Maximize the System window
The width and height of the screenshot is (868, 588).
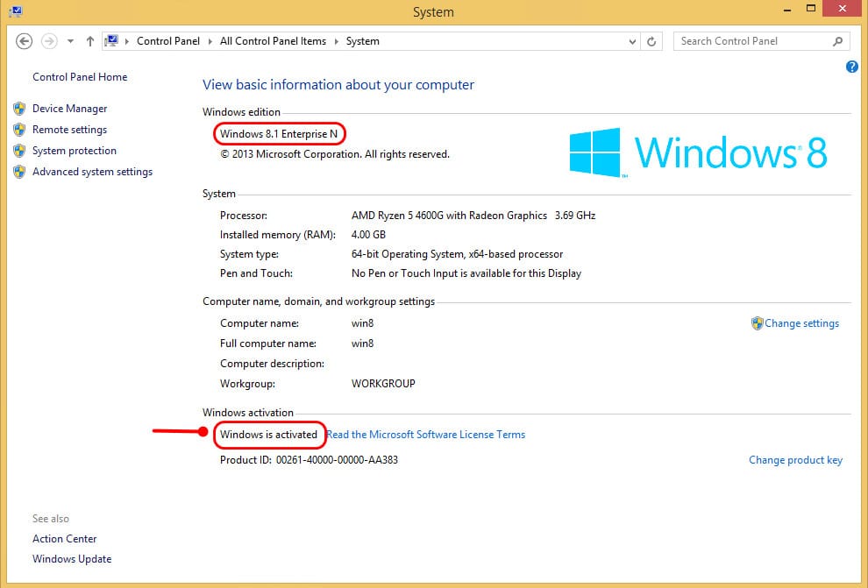coord(811,9)
